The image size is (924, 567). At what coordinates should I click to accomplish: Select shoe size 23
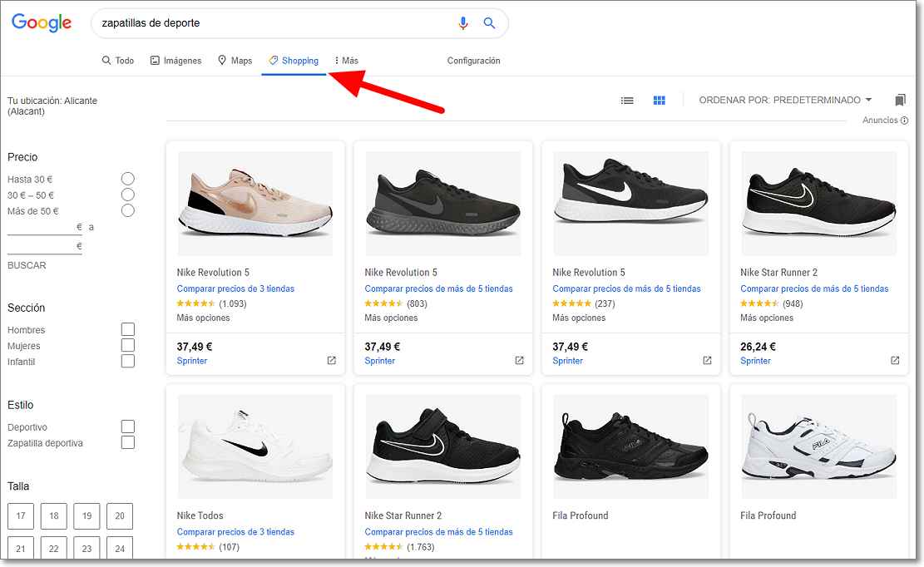tap(86, 548)
